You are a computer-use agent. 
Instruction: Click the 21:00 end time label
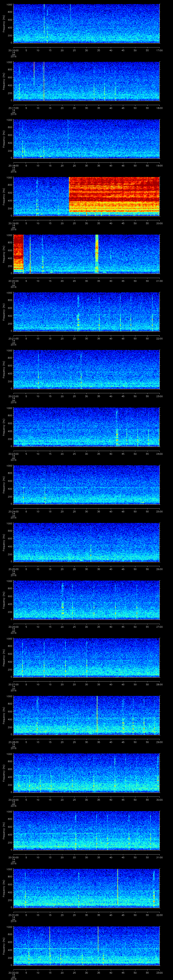click(x=160, y=280)
